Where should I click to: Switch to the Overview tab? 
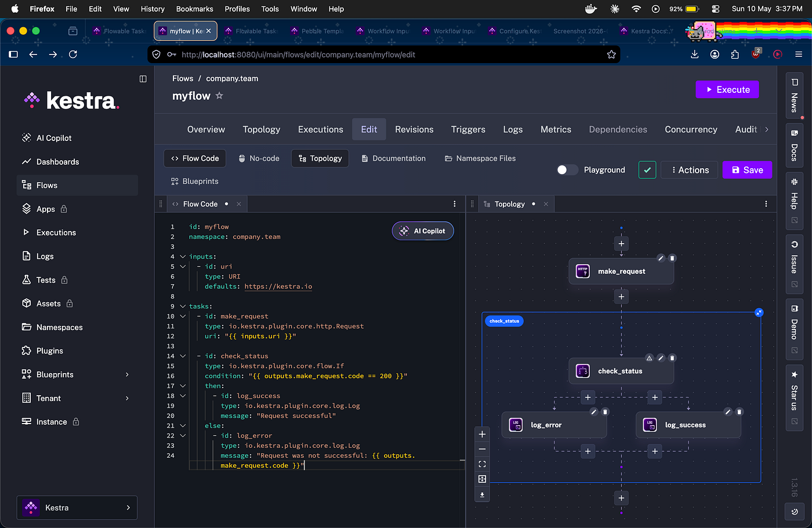tap(206, 129)
